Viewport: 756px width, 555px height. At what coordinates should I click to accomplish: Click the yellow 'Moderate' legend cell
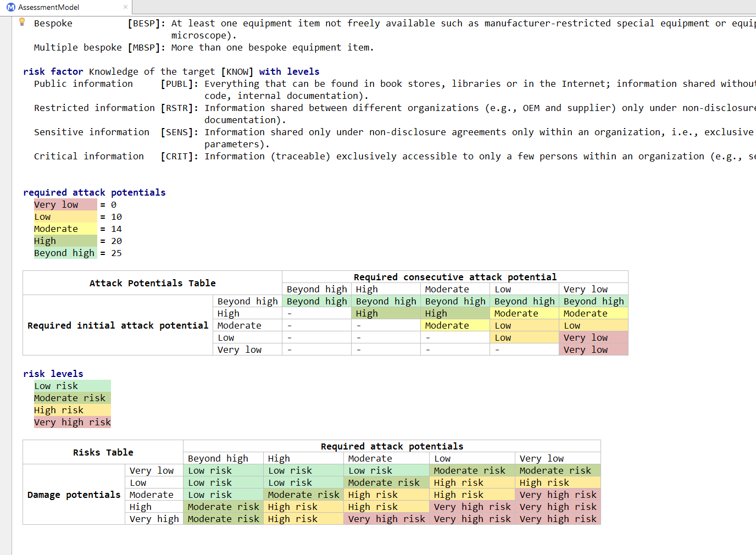coord(55,229)
